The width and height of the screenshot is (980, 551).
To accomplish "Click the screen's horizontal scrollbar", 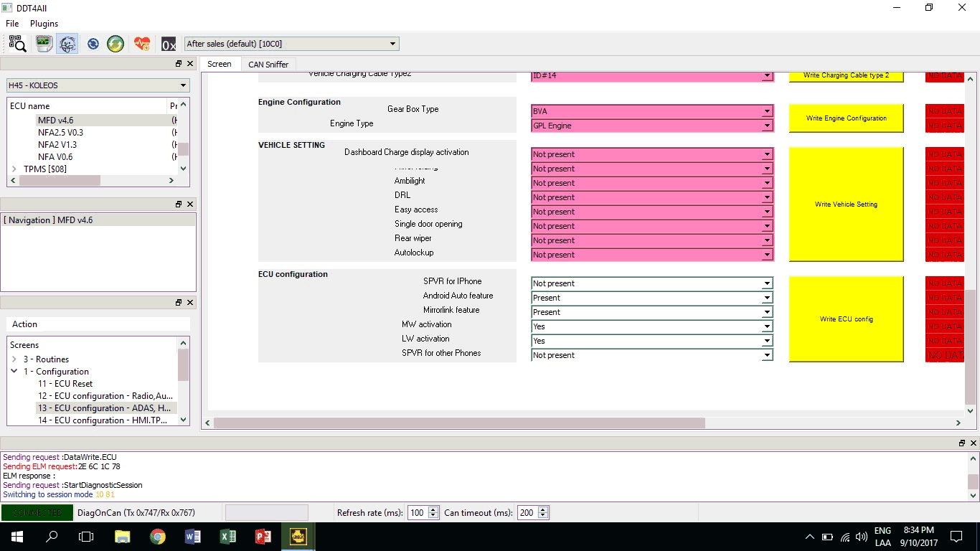I will 459,423.
